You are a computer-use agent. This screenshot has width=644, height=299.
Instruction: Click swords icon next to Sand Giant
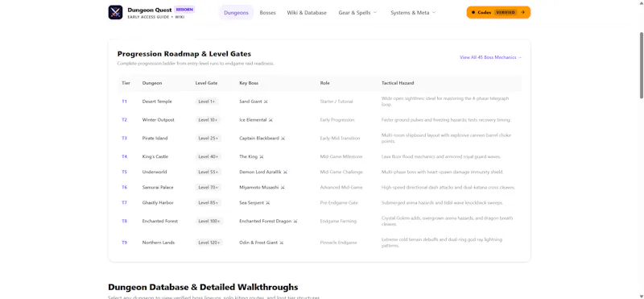(266, 102)
